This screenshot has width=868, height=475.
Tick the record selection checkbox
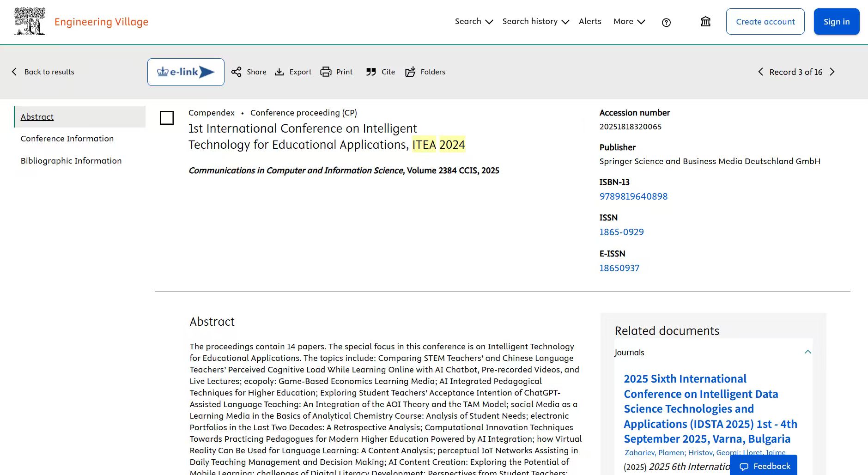167,118
